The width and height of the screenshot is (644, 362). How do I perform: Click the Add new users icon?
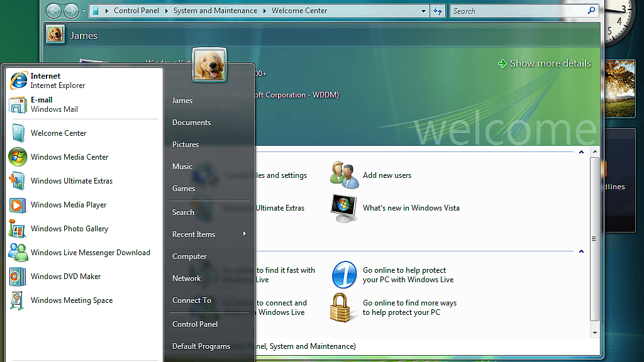(x=344, y=175)
